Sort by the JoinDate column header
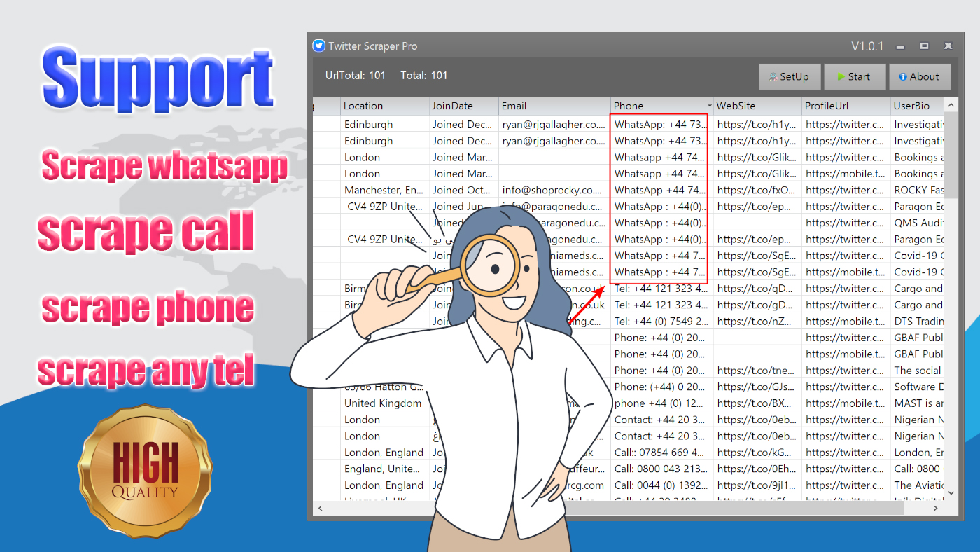This screenshot has width=980, height=552. coord(464,106)
